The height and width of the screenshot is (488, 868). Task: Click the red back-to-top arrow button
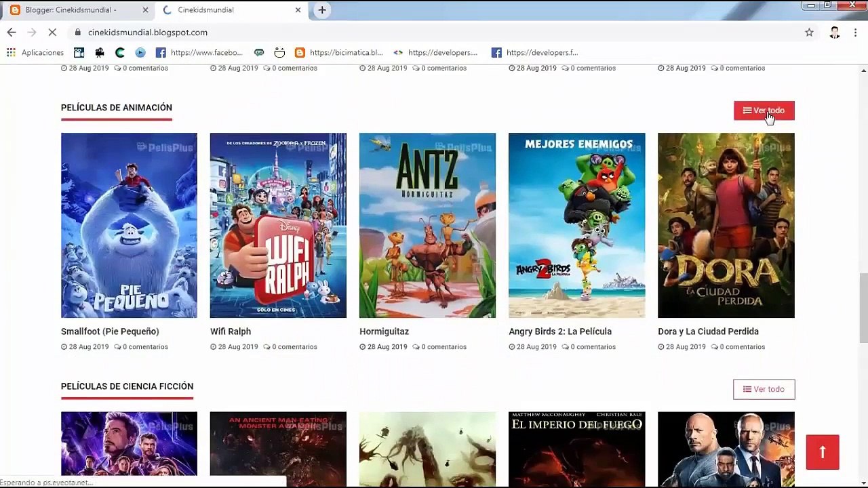click(x=823, y=452)
